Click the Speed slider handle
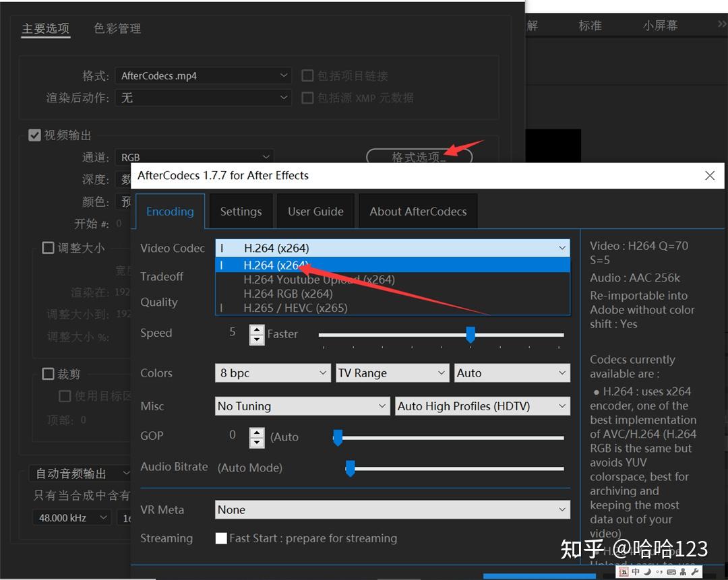Viewport: 728px width, 580px height. 471,334
